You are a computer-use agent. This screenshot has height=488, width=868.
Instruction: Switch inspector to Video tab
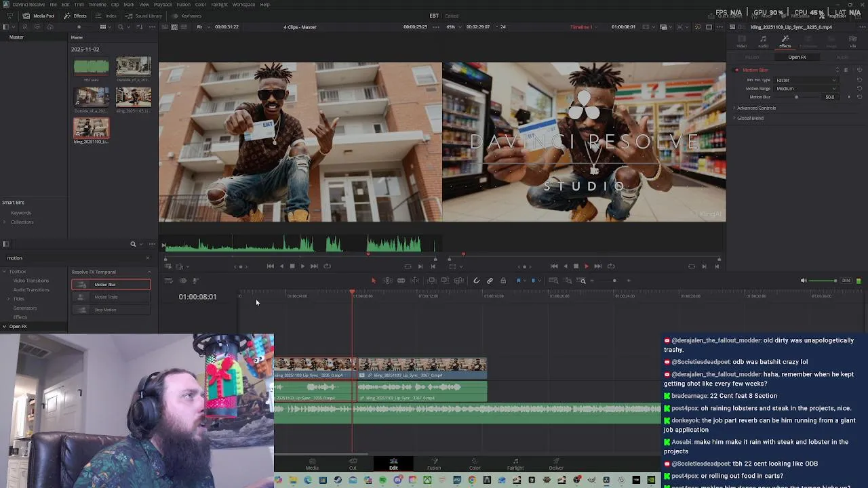[x=741, y=42]
